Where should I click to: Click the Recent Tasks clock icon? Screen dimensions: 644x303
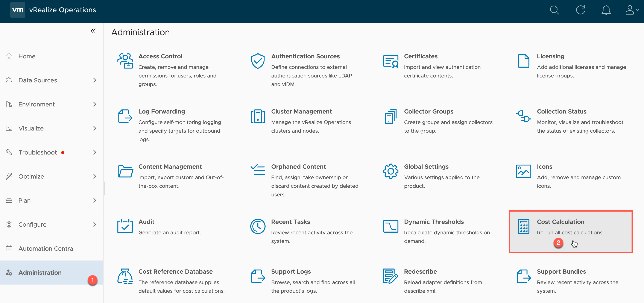pos(258,227)
